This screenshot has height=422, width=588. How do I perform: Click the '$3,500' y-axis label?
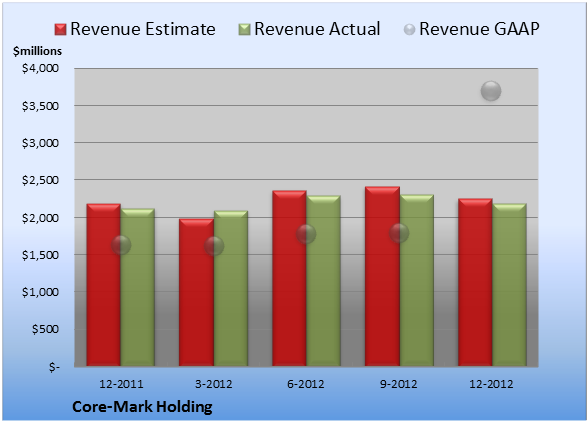click(40, 106)
